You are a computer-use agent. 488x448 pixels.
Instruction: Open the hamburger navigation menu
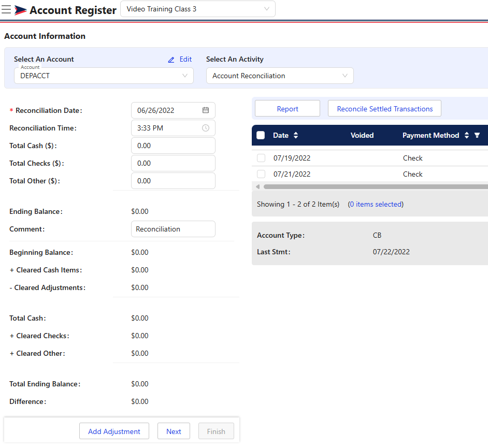[x=6, y=10]
